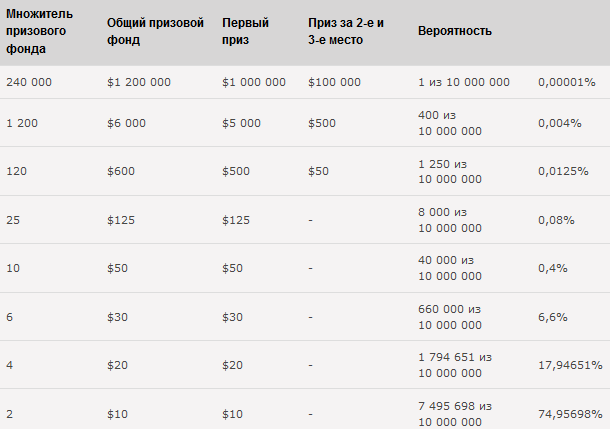Click the $1 000 000 first prize cell
Image resolution: width=610 pixels, height=429 pixels.
(254, 82)
